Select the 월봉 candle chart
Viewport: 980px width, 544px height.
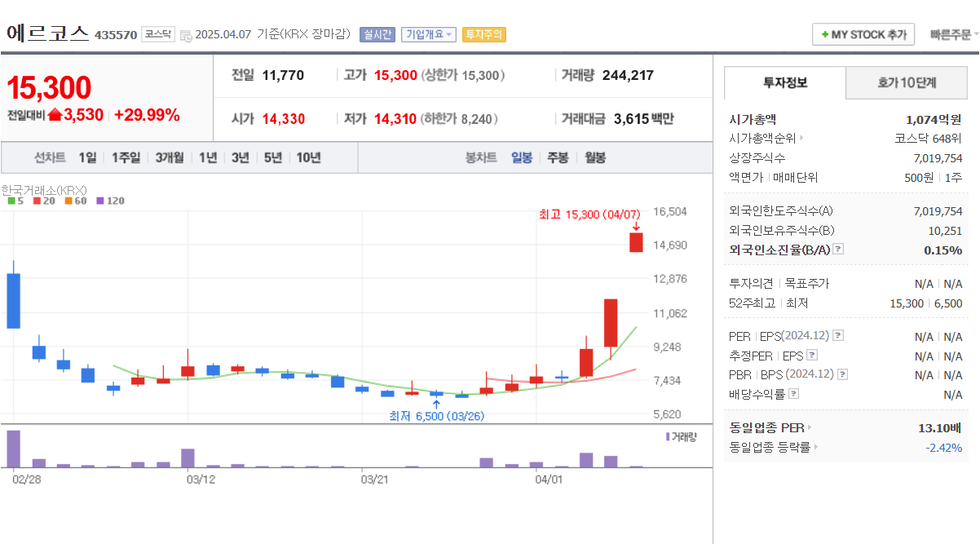[595, 157]
